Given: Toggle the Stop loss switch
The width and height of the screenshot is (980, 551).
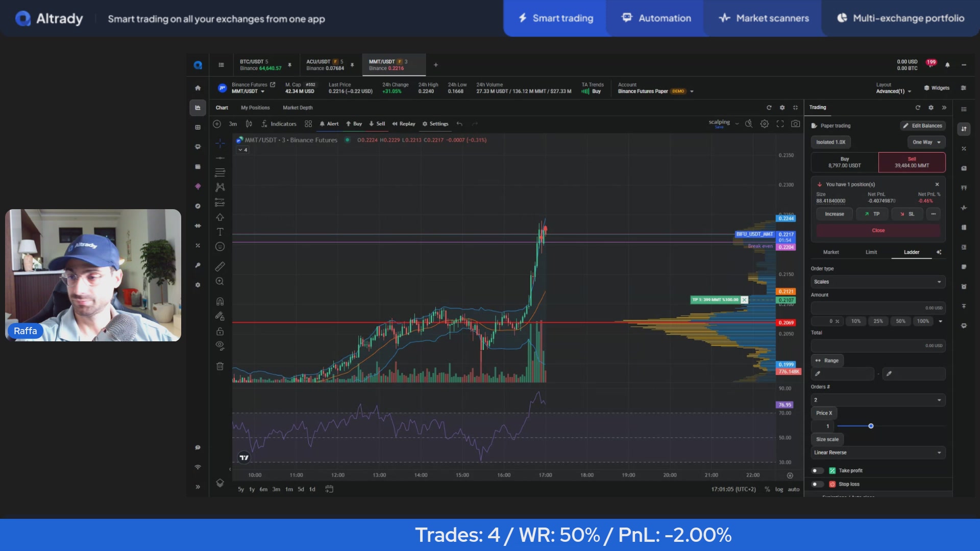Looking at the screenshot, I should click(x=817, y=484).
